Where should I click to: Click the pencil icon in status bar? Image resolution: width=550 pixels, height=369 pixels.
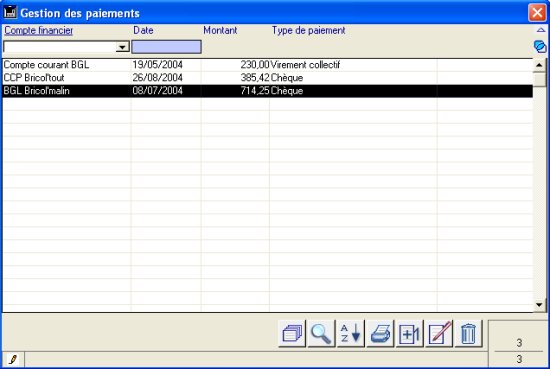13,360
